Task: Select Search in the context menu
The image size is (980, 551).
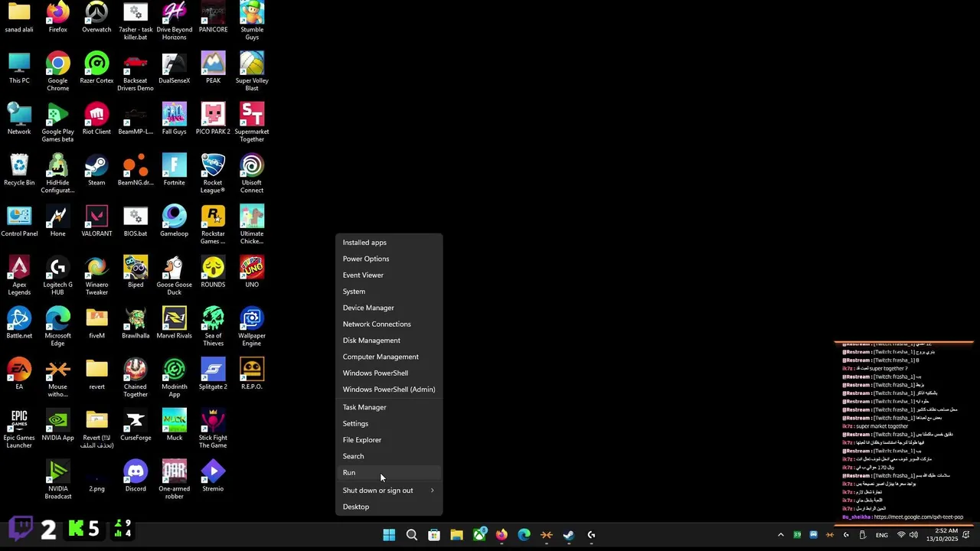Action: click(389, 456)
